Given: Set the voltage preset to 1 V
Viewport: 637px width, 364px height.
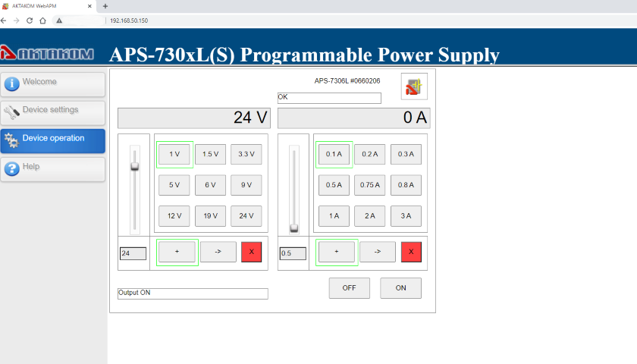Looking at the screenshot, I should pyautogui.click(x=174, y=155).
